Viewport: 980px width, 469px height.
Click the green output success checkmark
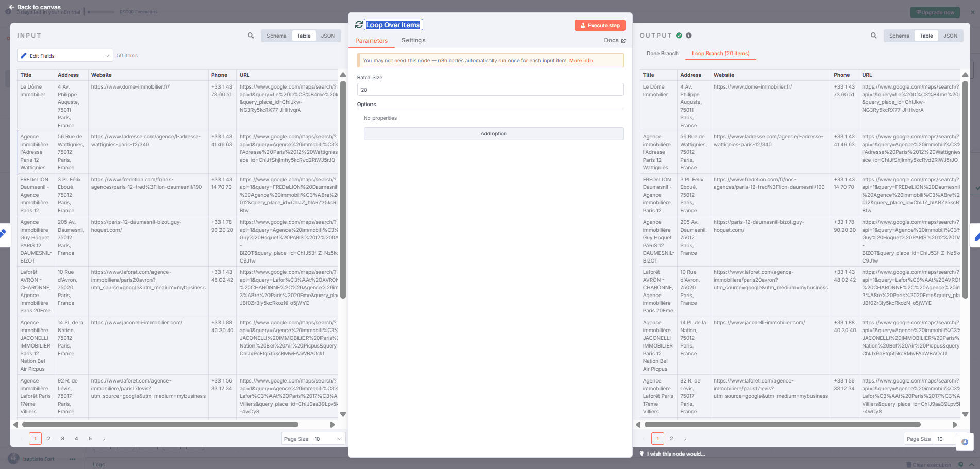[679, 36]
